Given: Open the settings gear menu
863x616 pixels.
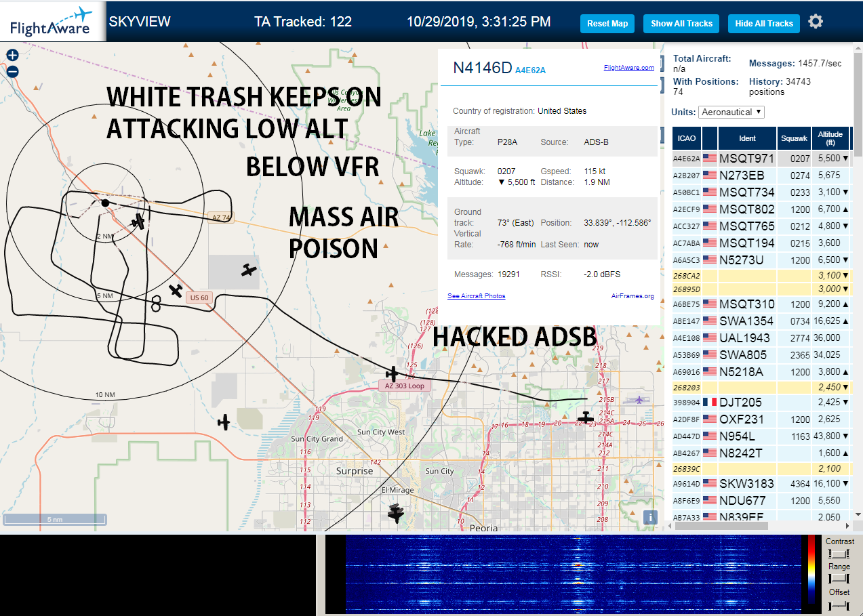Looking at the screenshot, I should pyautogui.click(x=816, y=22).
